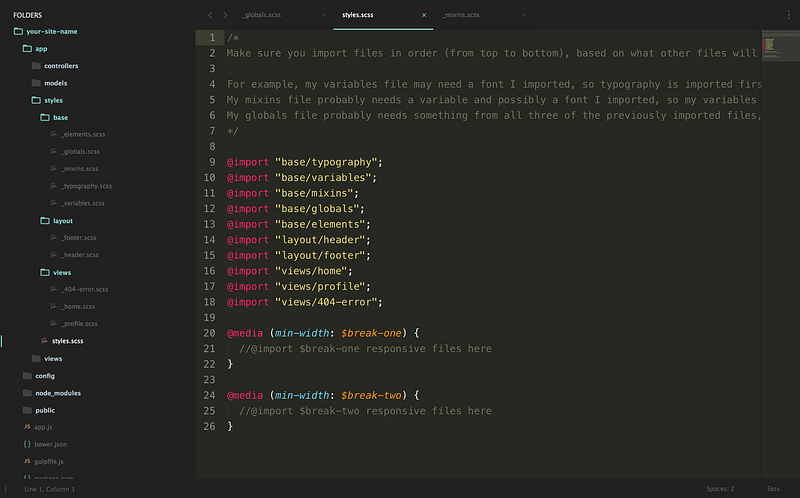The image size is (800, 498).
Task: Open app.js file
Action: [x=43, y=427]
